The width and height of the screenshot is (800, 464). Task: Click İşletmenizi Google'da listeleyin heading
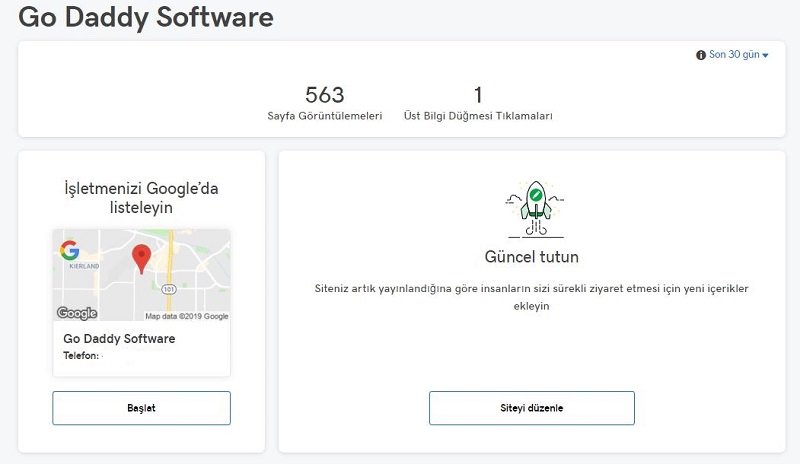point(141,198)
